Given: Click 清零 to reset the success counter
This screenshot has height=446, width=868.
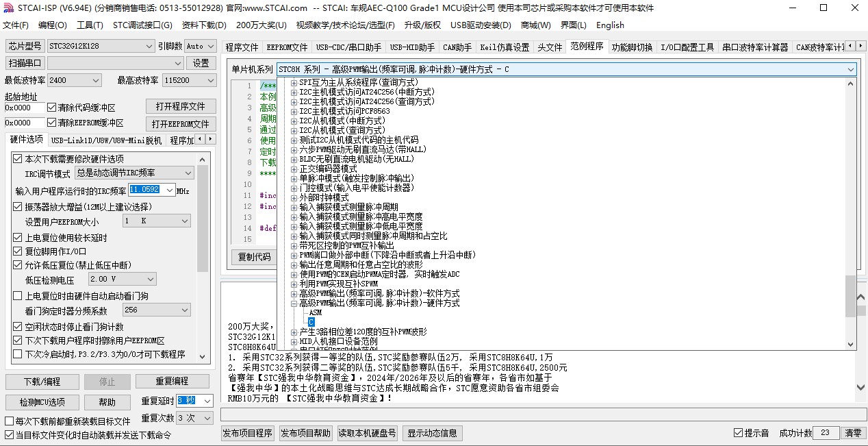Looking at the screenshot, I should pyautogui.click(x=853, y=433).
